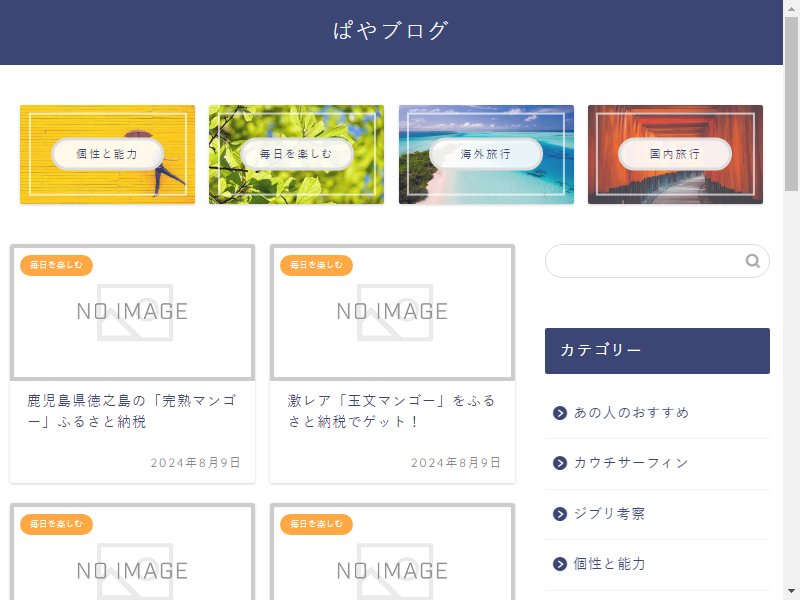Click 毎日を楽しむ tag on third post card

point(56,524)
